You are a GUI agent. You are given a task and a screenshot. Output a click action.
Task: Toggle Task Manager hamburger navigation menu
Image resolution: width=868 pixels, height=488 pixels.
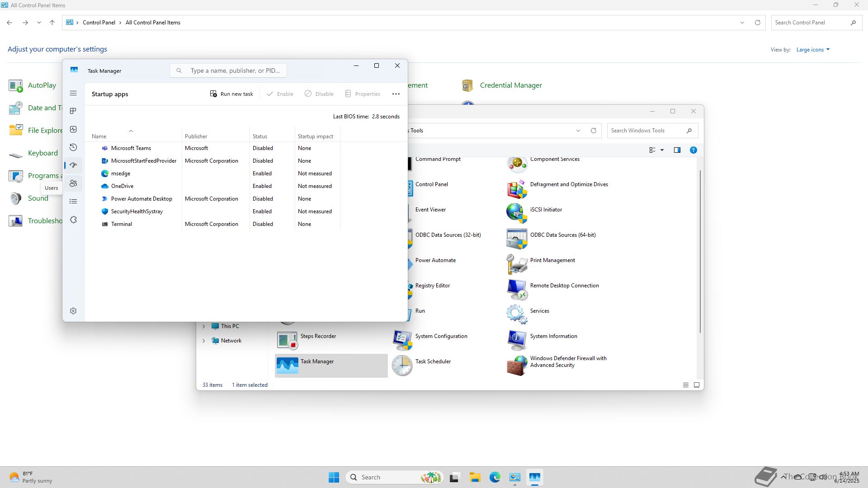(x=73, y=93)
